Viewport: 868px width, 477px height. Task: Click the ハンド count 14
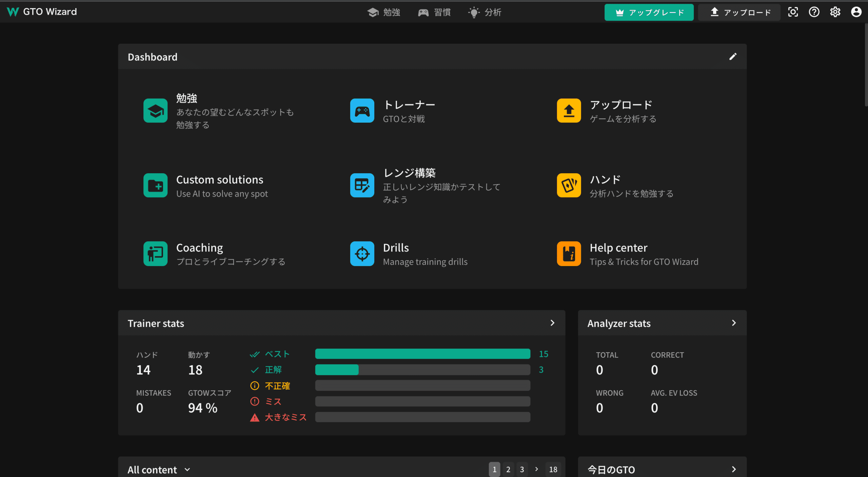[x=143, y=370]
